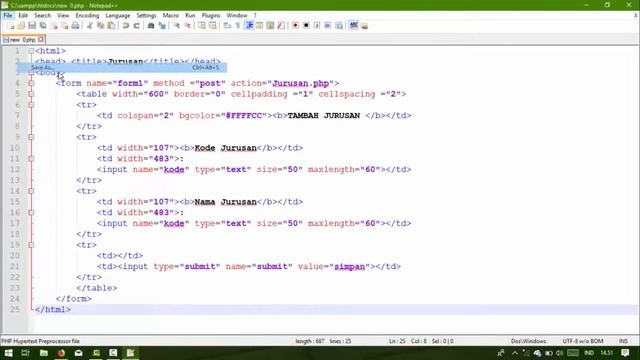Click the Save All toolbar icon

pos(42,26)
